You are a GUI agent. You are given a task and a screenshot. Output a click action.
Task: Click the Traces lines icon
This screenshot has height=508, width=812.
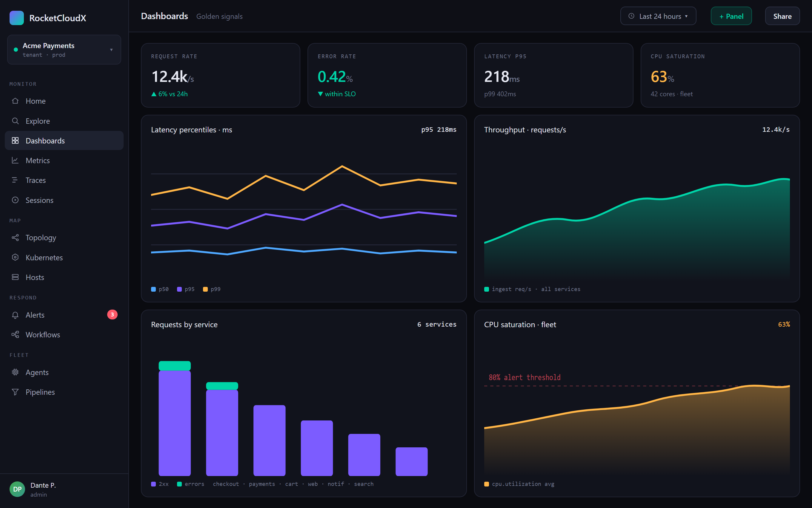[15, 180]
